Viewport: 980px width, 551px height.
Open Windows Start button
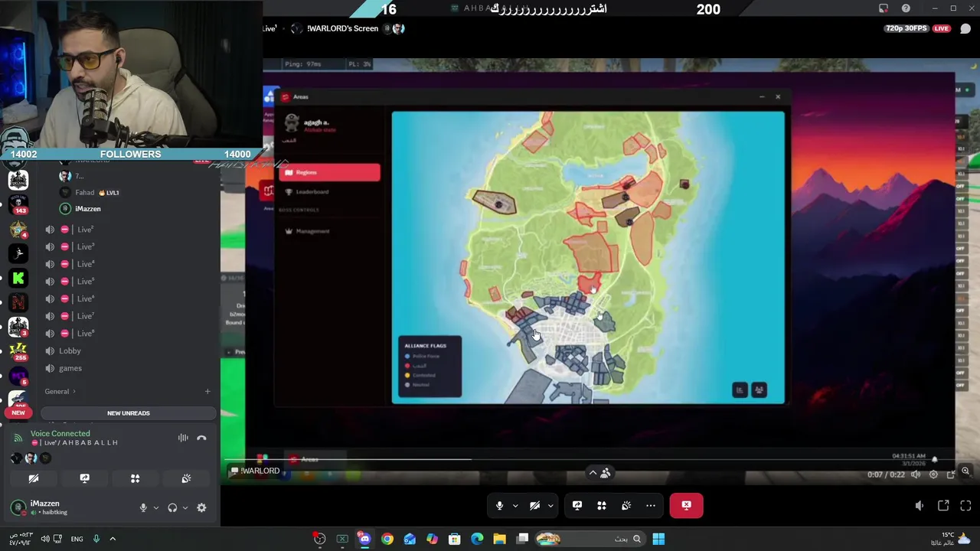658,539
